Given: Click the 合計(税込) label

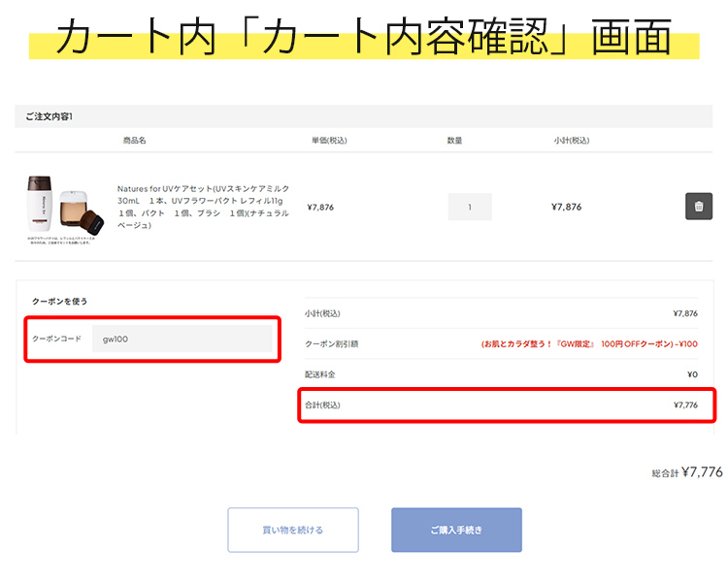Looking at the screenshot, I should click(322, 405).
